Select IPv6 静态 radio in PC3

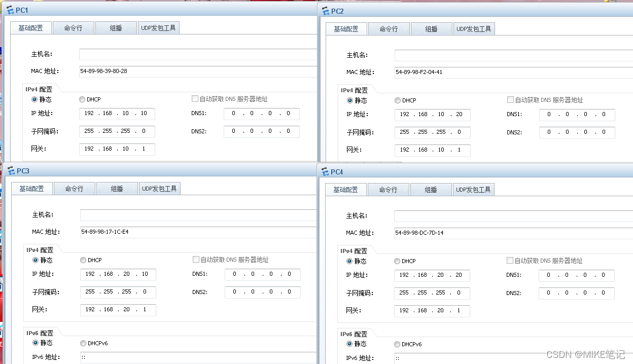click(36, 343)
